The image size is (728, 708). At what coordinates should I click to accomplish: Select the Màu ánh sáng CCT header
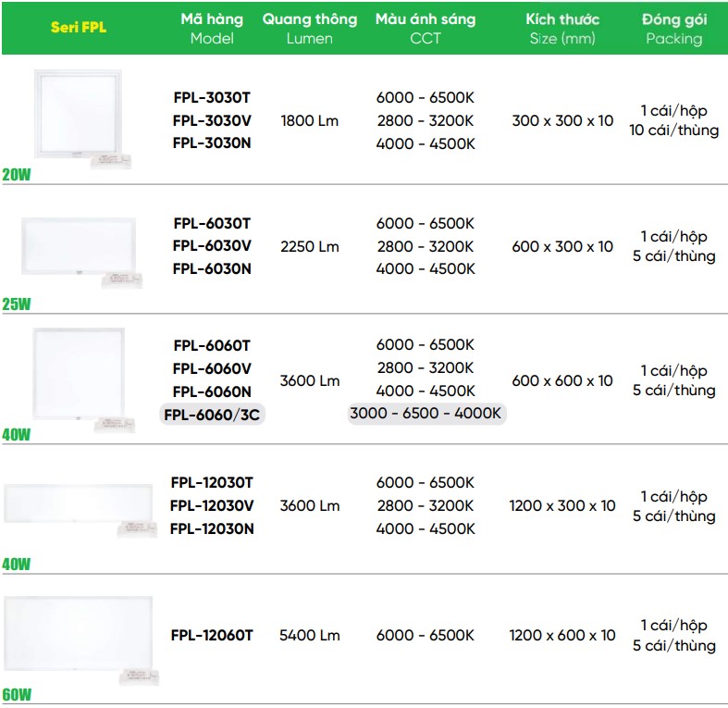click(x=426, y=29)
